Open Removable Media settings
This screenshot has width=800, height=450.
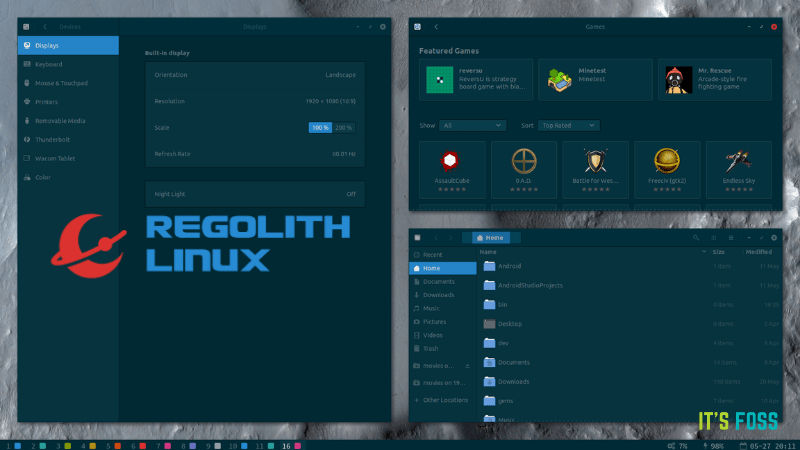tap(68, 121)
